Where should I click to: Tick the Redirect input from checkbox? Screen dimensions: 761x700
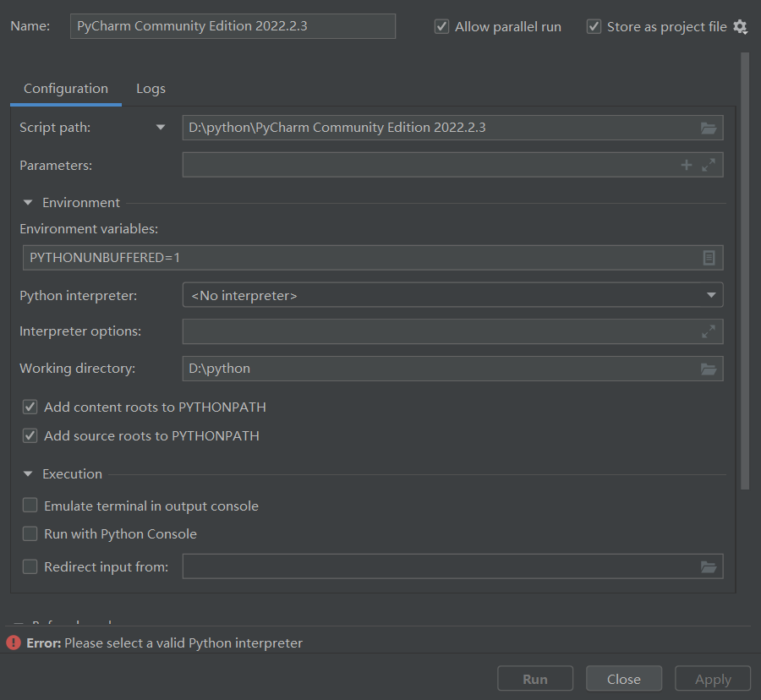click(30, 566)
